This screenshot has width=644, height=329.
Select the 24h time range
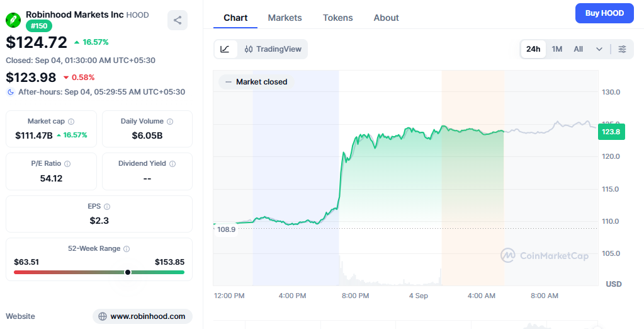click(x=533, y=49)
